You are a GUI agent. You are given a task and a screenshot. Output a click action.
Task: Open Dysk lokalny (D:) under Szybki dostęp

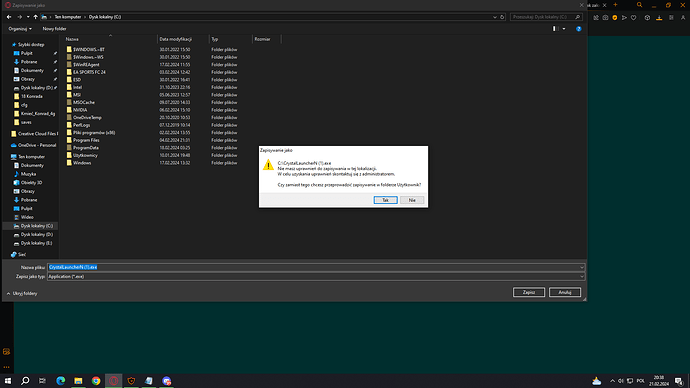tap(37, 88)
